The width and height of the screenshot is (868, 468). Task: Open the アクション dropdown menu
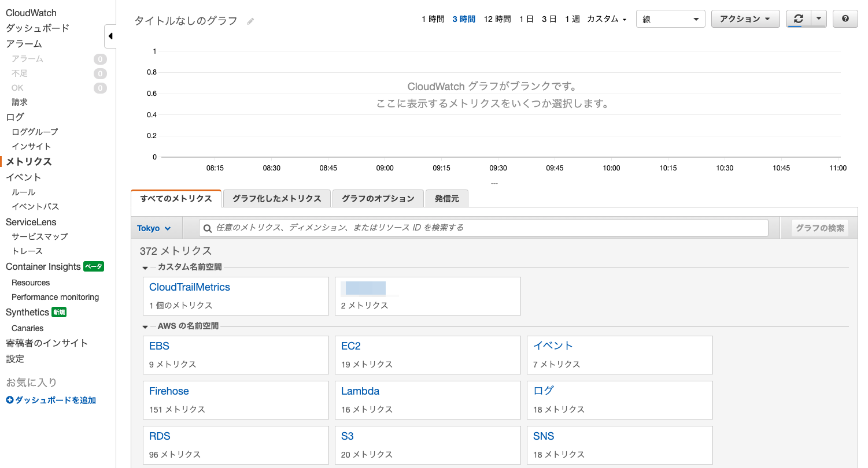pos(745,18)
